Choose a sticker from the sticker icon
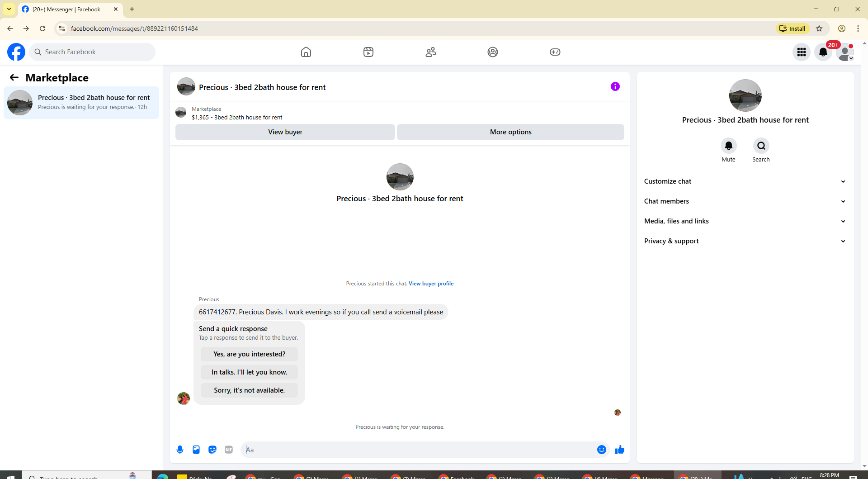Image resolution: width=868 pixels, height=479 pixels. click(x=212, y=450)
